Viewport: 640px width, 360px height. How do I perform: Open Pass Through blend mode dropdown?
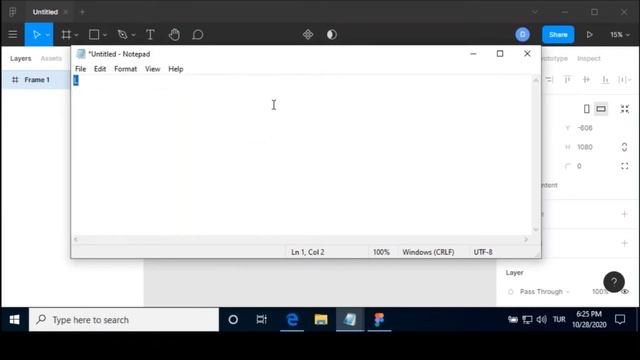[544, 291]
